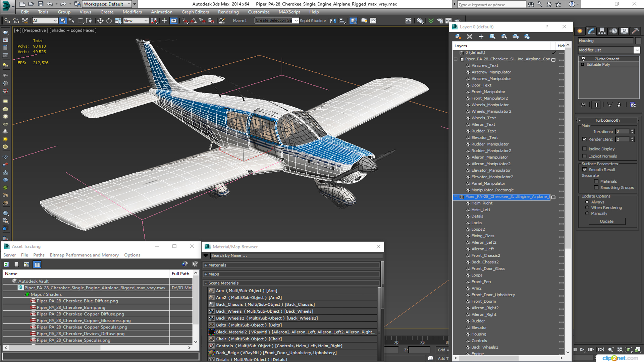Click the Select and Move tool
644x362 pixels.
[x=100, y=21]
